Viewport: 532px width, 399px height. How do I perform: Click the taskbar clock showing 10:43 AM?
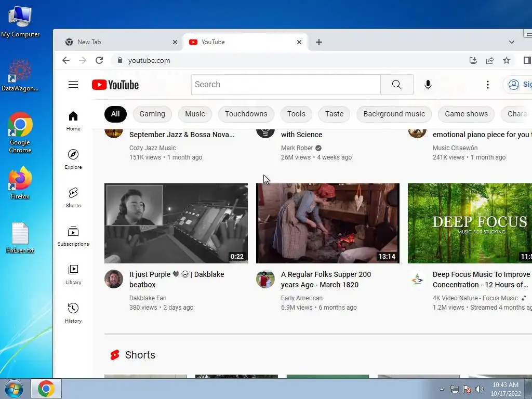click(x=506, y=389)
